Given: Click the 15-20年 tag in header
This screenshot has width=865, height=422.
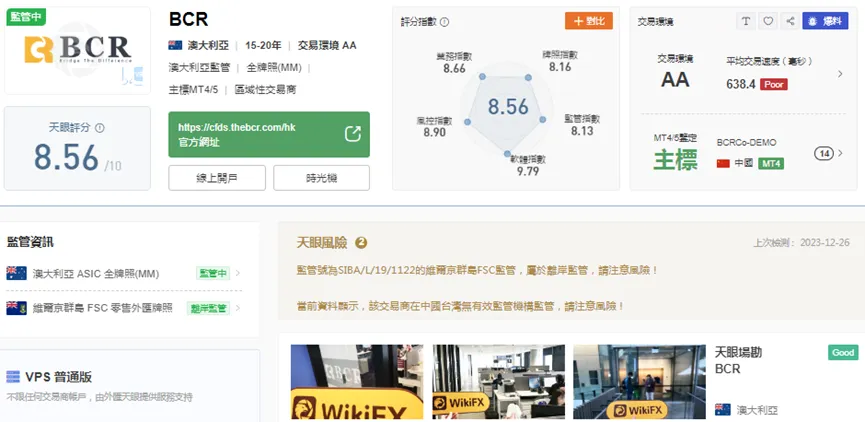Looking at the screenshot, I should (263, 45).
